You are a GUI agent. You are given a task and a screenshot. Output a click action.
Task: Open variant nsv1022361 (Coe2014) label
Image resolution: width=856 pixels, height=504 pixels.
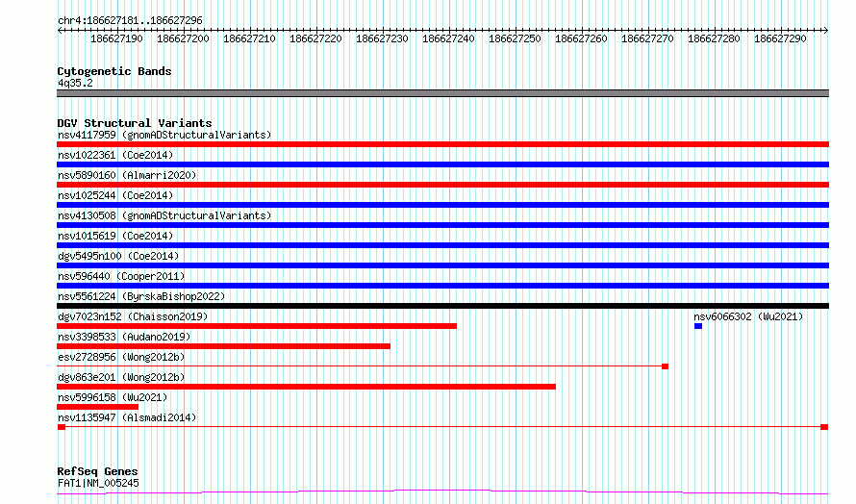tap(115, 155)
